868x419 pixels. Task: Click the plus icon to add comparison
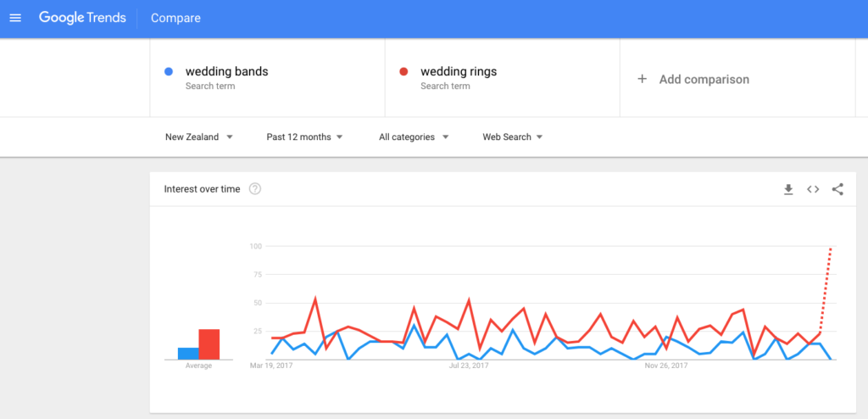643,79
